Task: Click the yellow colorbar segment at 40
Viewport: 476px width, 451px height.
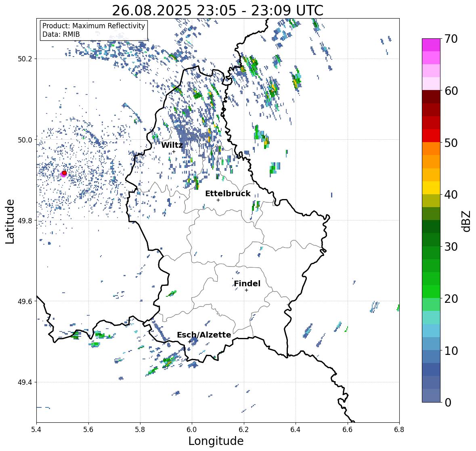Action: 431,188
